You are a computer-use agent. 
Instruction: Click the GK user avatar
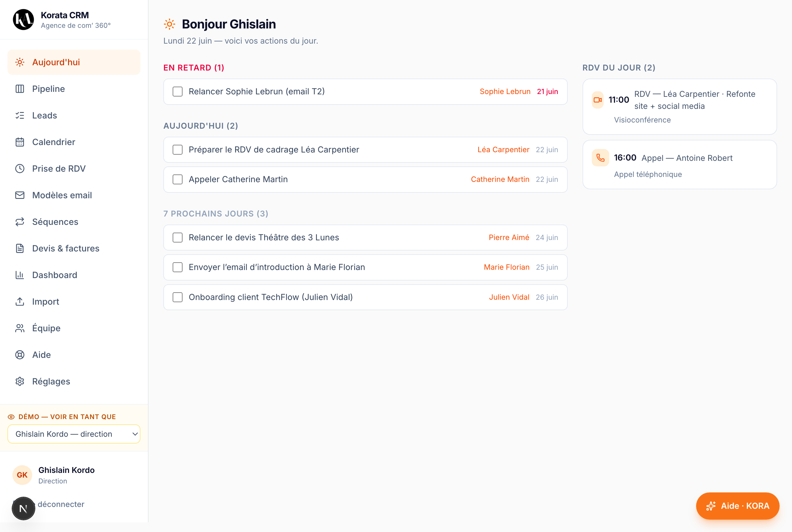click(22, 475)
